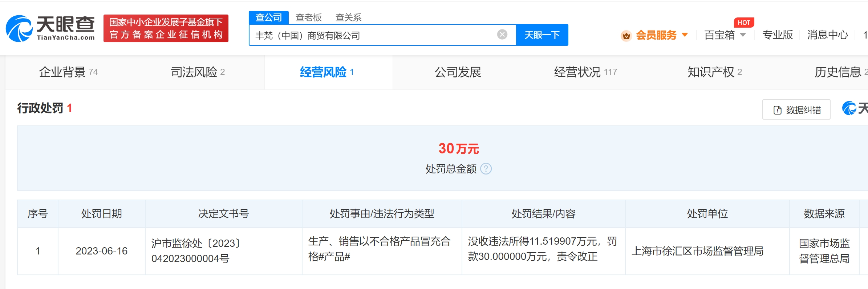Click the 数据来源 column header

824,213
